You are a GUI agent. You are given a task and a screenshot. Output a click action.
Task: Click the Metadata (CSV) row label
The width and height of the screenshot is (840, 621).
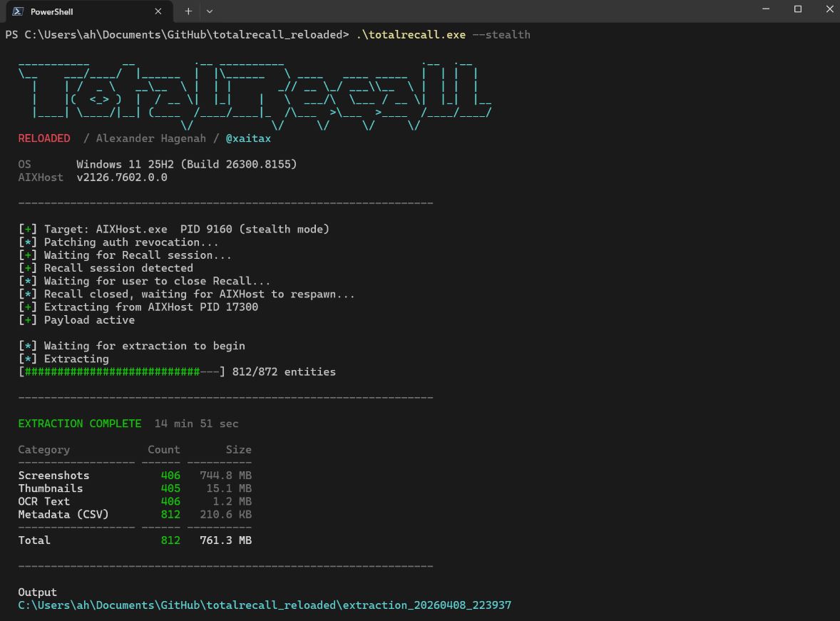63,514
